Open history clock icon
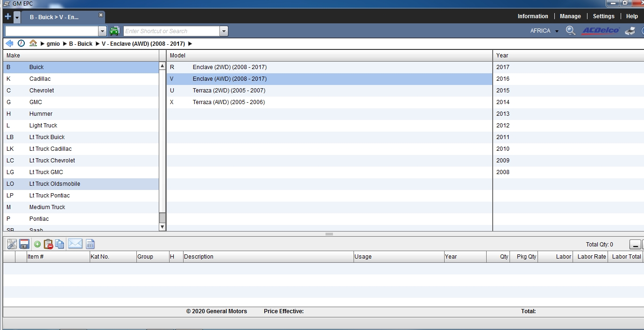The width and height of the screenshot is (644, 330). click(21, 43)
